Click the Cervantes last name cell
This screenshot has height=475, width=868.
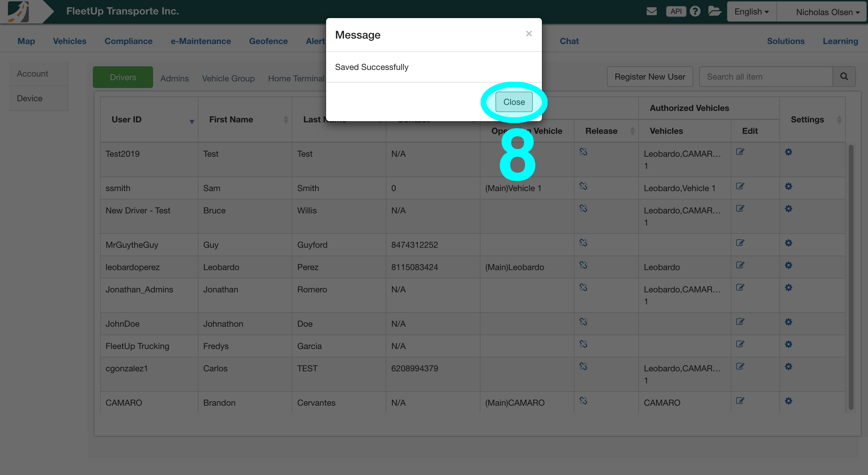(x=339, y=403)
